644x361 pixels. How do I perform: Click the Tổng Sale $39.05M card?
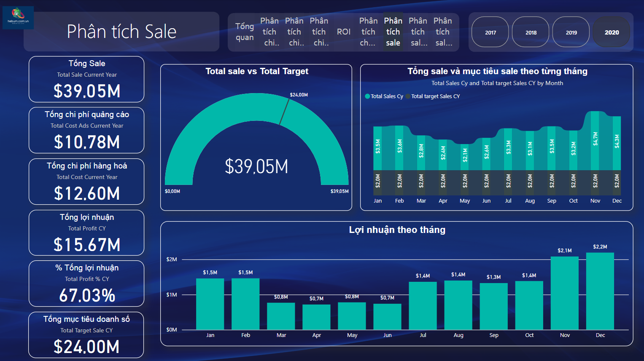pos(86,80)
